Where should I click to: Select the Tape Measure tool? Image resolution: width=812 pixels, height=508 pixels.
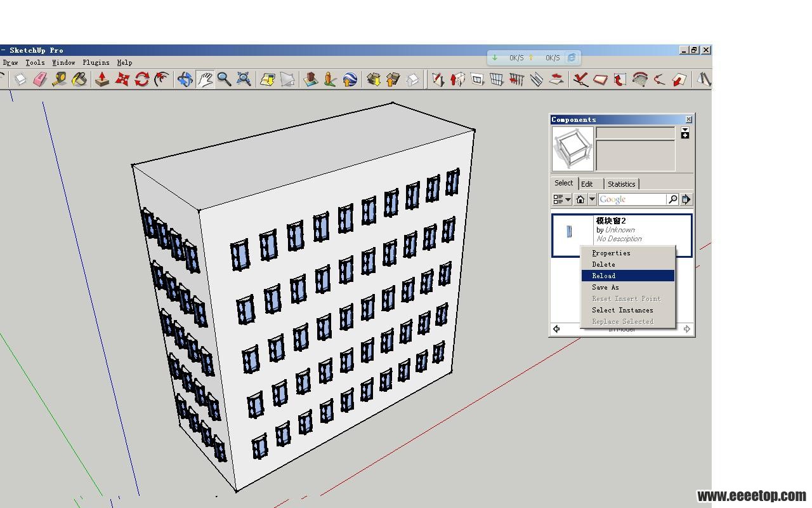tap(60, 79)
